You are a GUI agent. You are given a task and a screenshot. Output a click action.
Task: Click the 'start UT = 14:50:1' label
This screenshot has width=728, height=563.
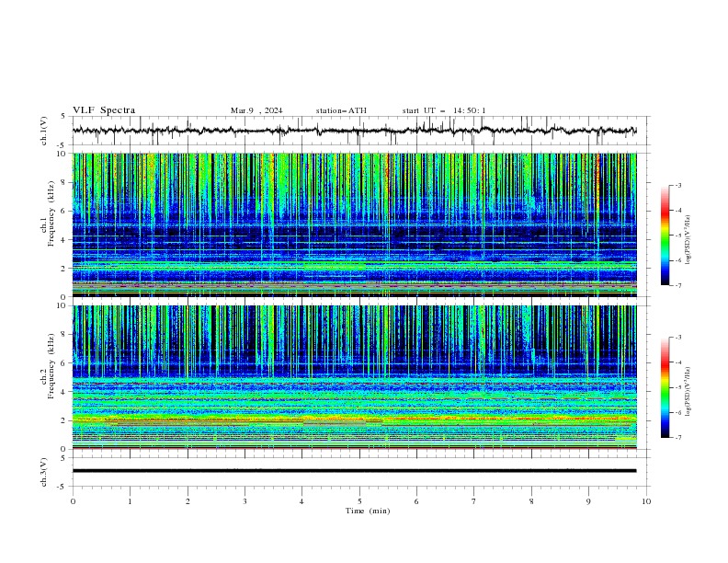point(444,110)
